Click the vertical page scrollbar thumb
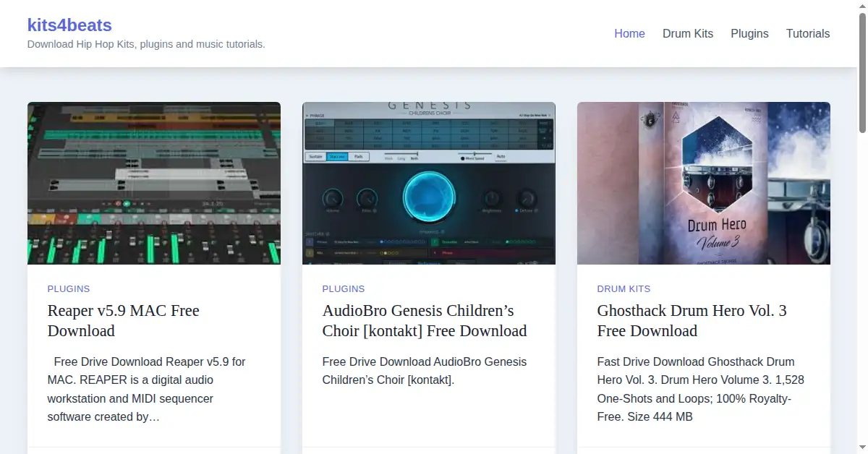This screenshot has height=454, width=868. tap(862, 72)
